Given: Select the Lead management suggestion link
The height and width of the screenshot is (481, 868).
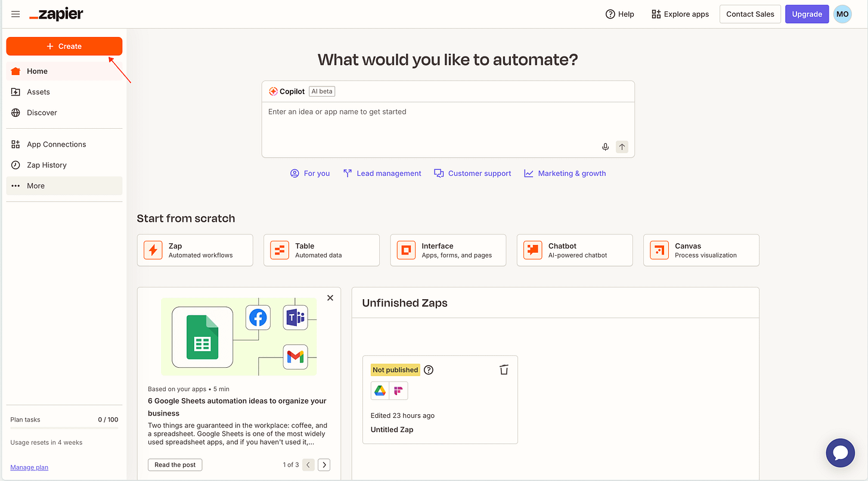Looking at the screenshot, I should pyautogui.click(x=382, y=173).
